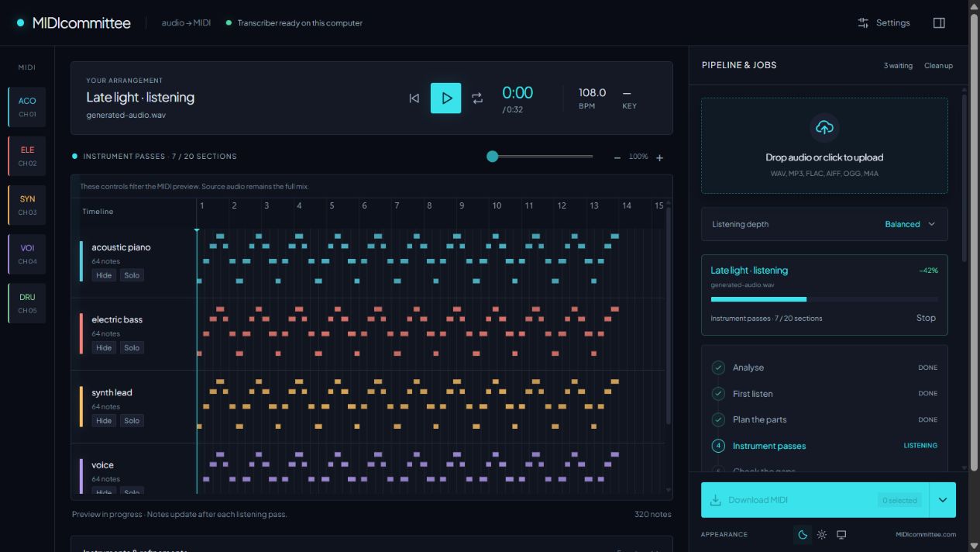Click the skip-to-start playback icon

pos(414,98)
